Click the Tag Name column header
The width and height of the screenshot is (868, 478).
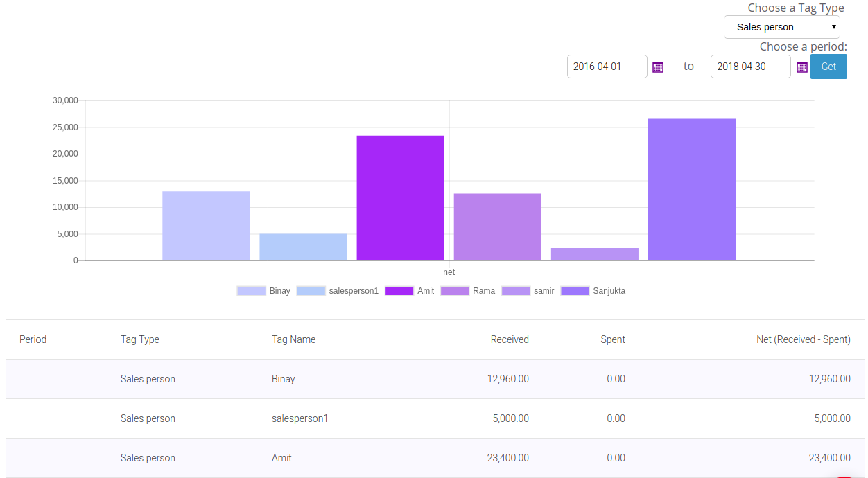pos(294,339)
